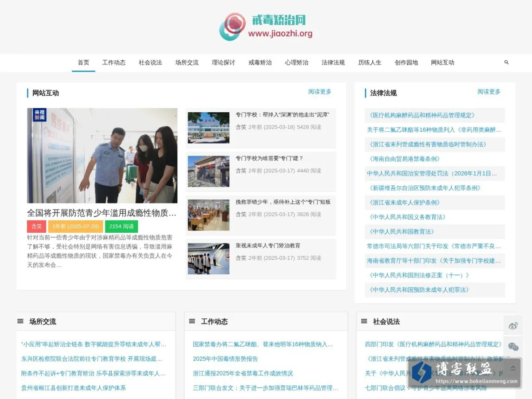This screenshot has width=532, height=399.
Task: Open the 工作动态 navigation menu item
Action: click(x=114, y=63)
